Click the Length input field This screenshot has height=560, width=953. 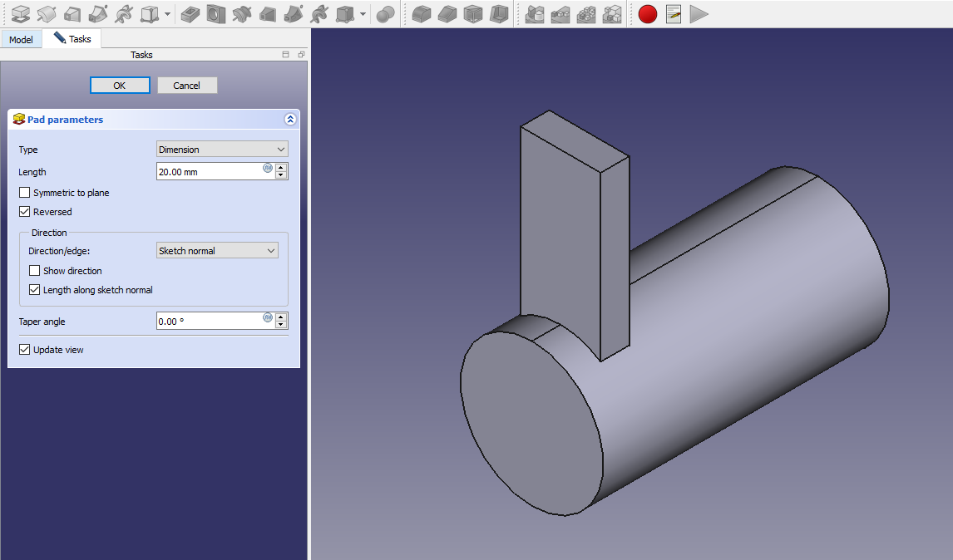click(x=210, y=171)
